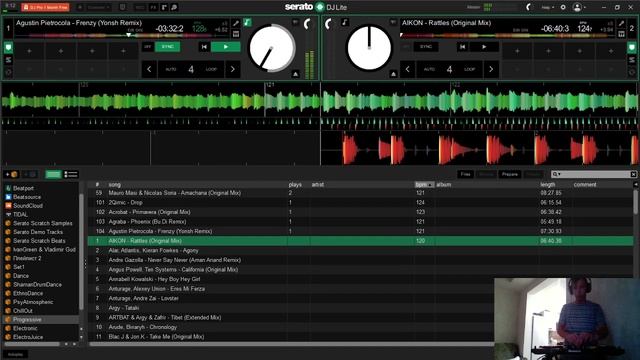Open the user account dropdown
This screenshot has width=640, height=360.
(579, 7)
